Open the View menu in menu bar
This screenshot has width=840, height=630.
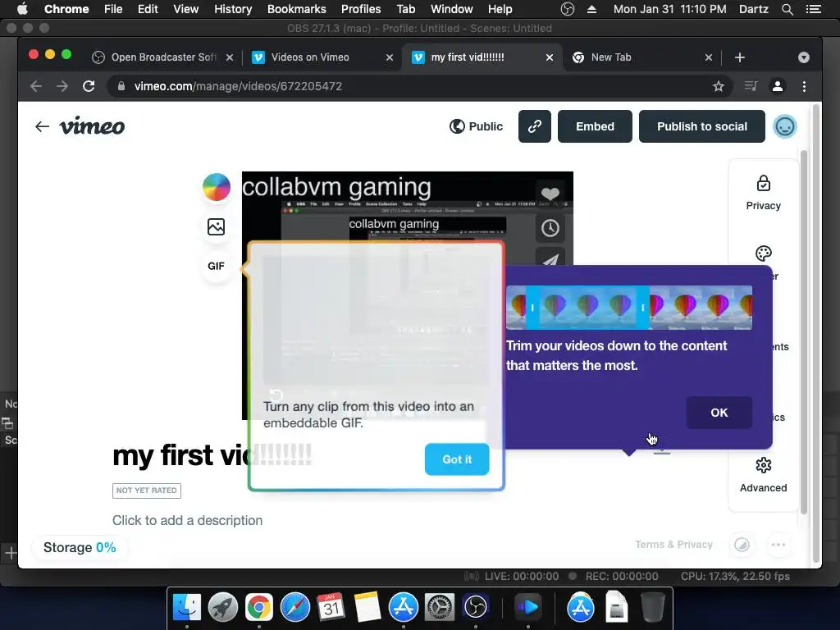[185, 9]
